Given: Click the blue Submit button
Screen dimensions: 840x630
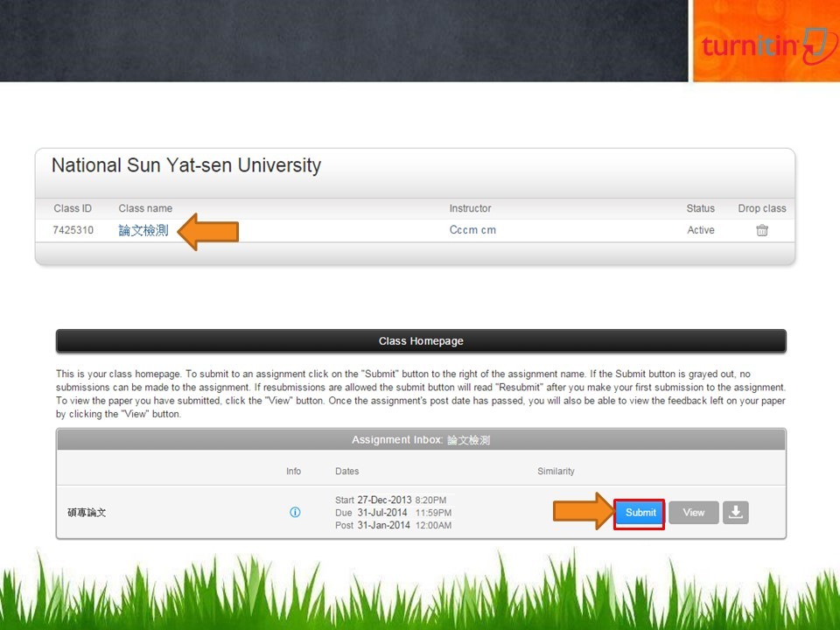Looking at the screenshot, I should tap(640, 513).
